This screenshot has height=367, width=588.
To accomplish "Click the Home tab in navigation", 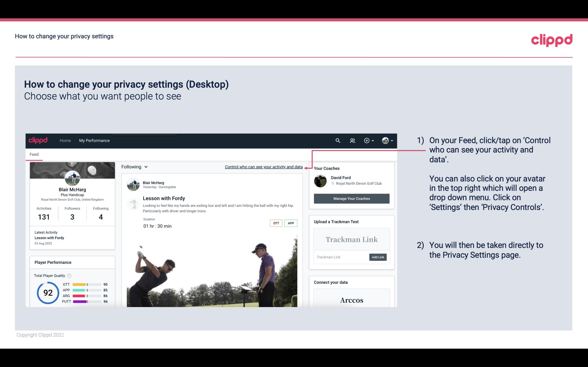I will coord(65,140).
